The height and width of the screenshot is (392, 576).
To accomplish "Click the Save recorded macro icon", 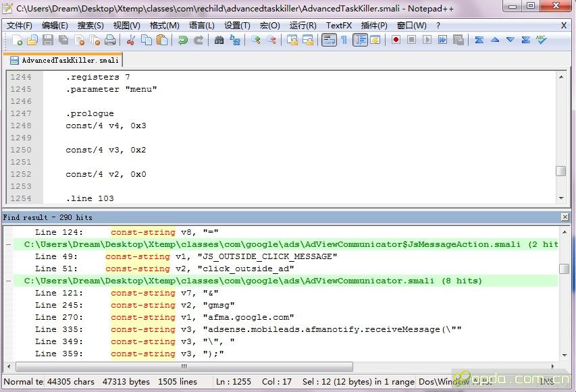I will (458, 40).
